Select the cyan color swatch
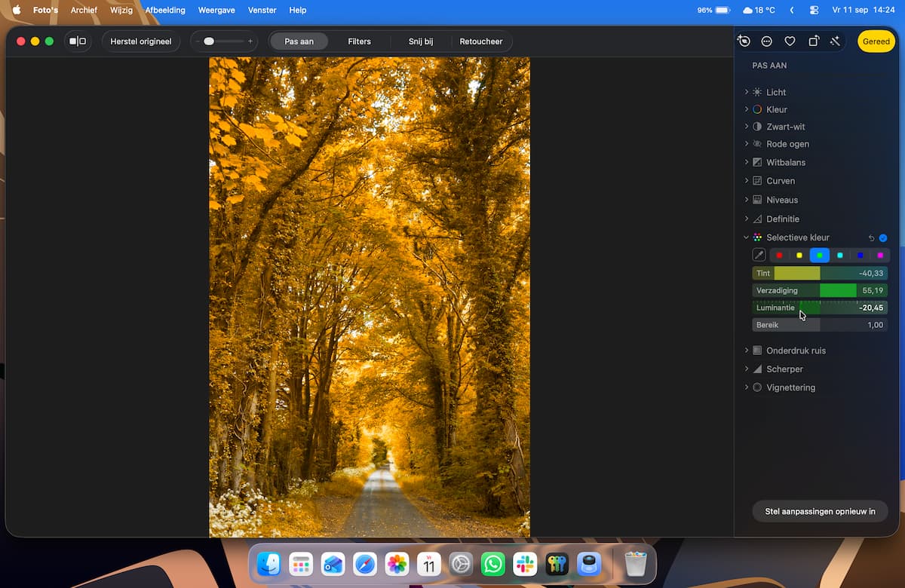This screenshot has height=588, width=905. [x=840, y=256]
